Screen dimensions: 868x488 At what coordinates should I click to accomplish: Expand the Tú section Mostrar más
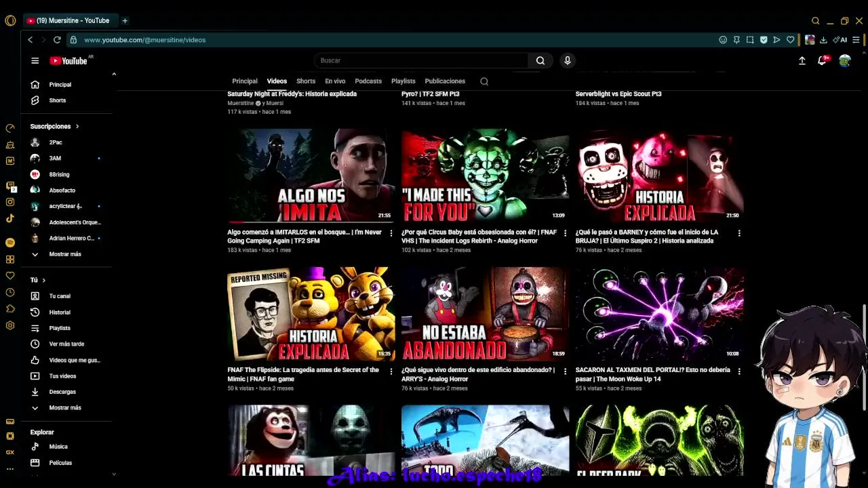(x=65, y=408)
